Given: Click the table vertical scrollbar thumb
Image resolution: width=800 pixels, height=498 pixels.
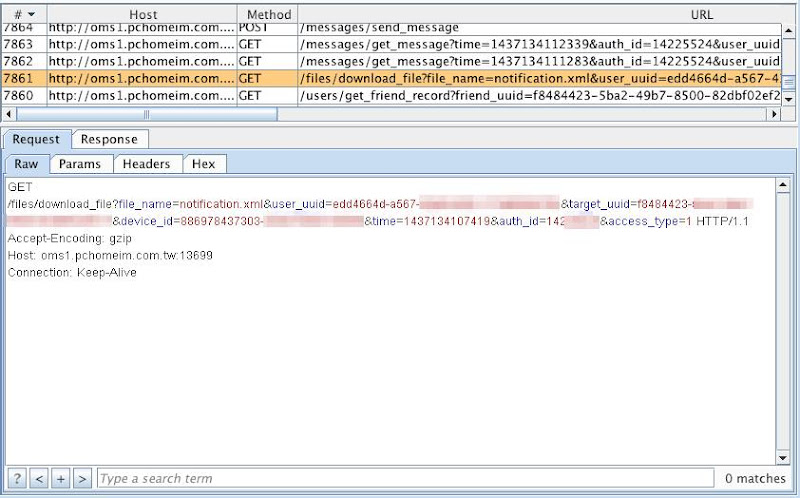Looking at the screenshot, I should 789,82.
